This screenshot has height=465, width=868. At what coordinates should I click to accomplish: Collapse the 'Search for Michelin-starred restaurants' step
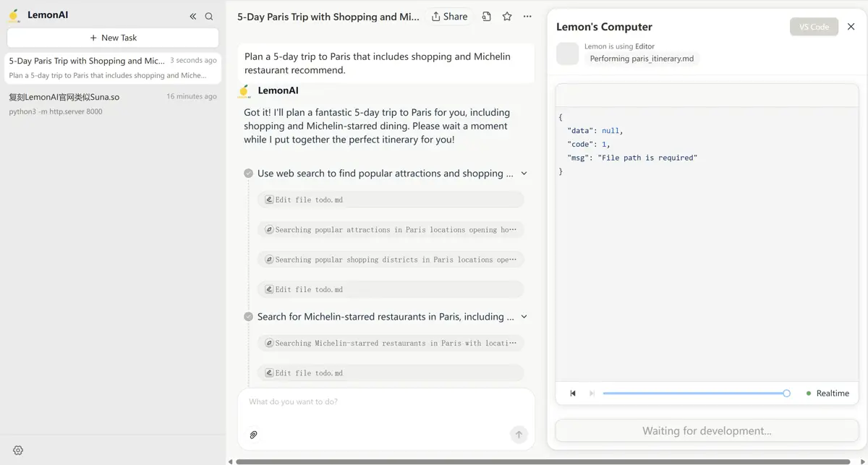(524, 317)
